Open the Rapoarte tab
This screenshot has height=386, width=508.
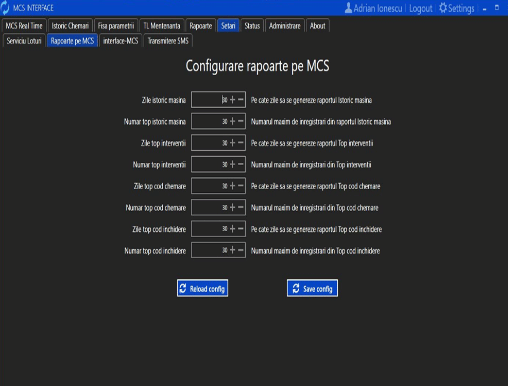pos(201,26)
